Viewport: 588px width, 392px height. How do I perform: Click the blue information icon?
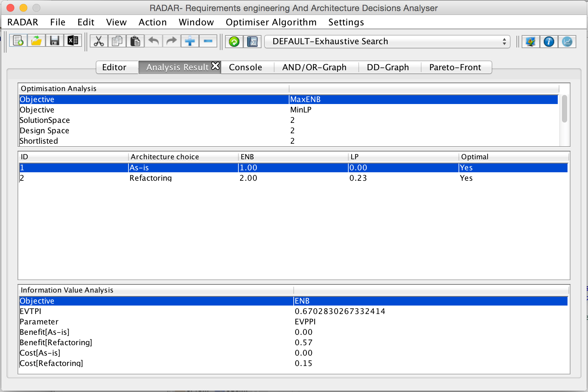[549, 41]
